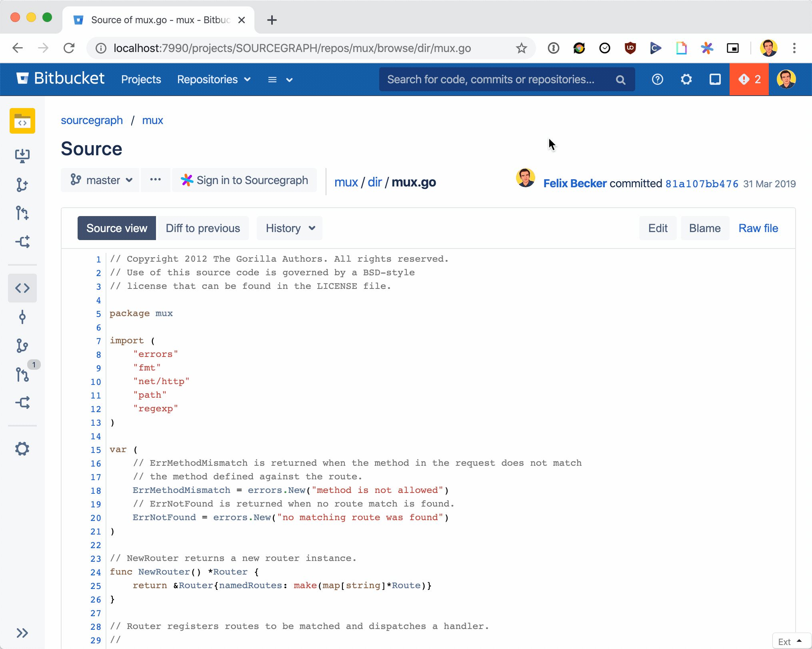Click the browser back arrow

pyautogui.click(x=18, y=48)
